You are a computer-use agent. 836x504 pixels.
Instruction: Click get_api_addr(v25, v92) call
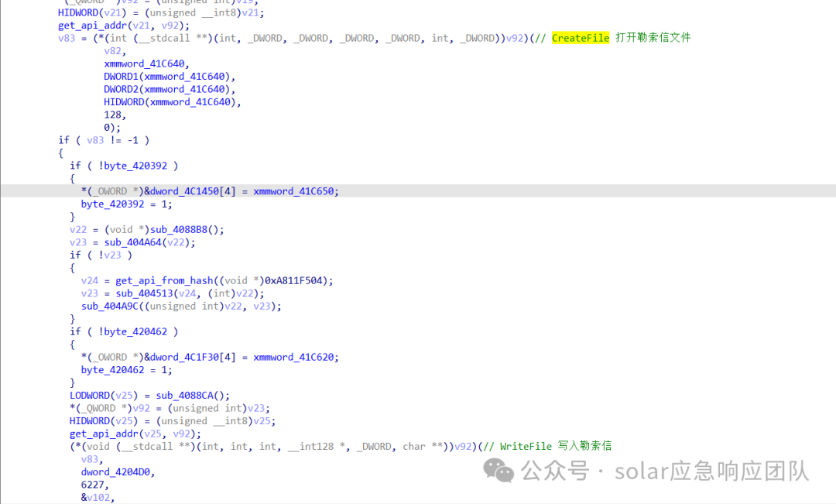[x=133, y=434]
